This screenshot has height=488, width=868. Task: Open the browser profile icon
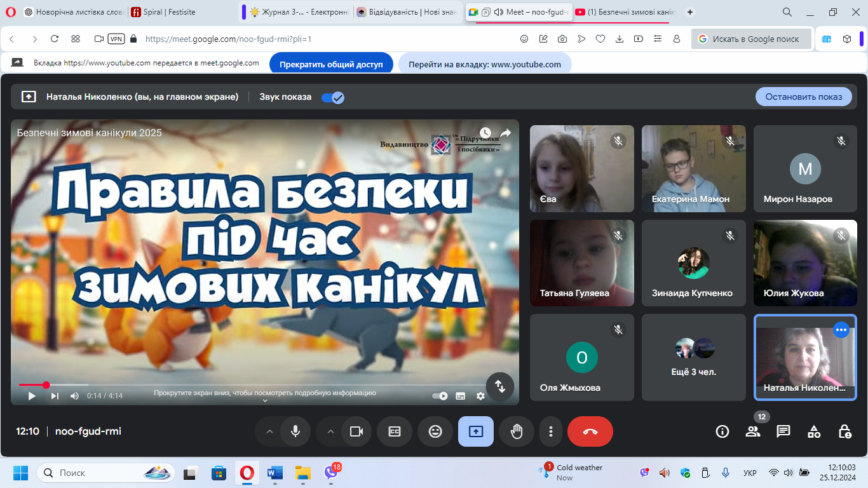[x=677, y=39]
